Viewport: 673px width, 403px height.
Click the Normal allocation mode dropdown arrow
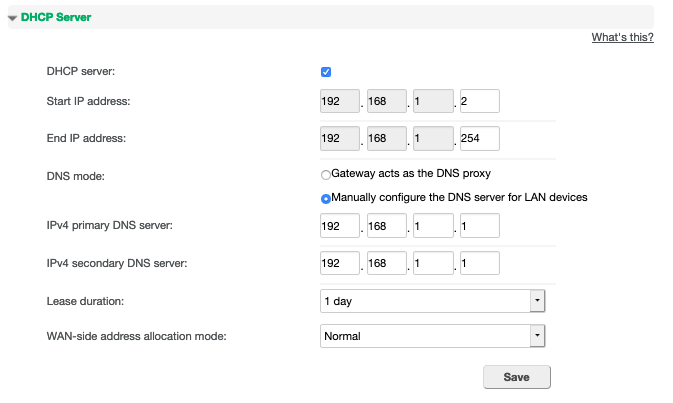click(x=537, y=336)
